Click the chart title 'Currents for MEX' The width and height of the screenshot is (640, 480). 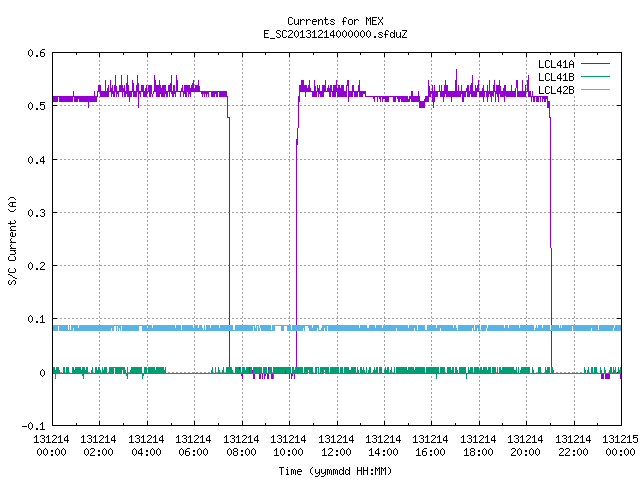tap(335, 21)
